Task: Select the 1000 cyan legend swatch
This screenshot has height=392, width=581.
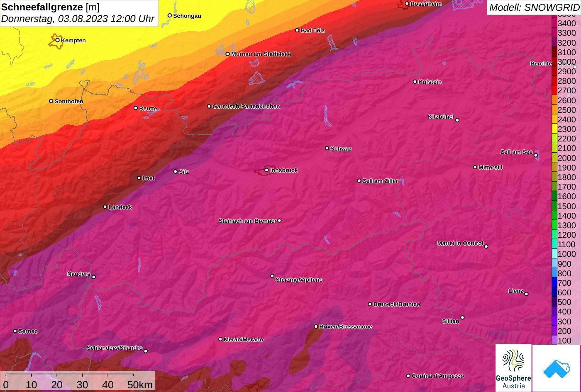Action: [x=554, y=254]
